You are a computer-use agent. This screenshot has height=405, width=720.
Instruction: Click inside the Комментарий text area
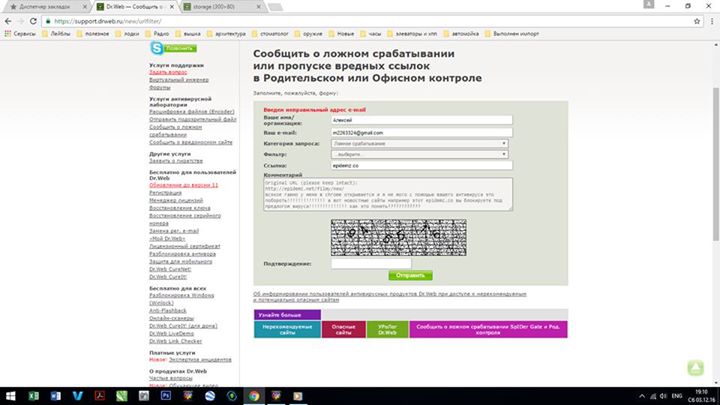pos(388,195)
